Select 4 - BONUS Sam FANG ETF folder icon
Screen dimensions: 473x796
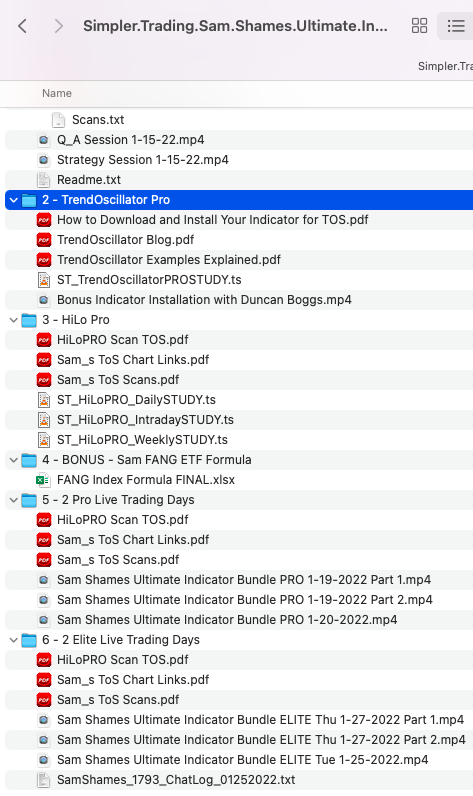tap(29, 460)
